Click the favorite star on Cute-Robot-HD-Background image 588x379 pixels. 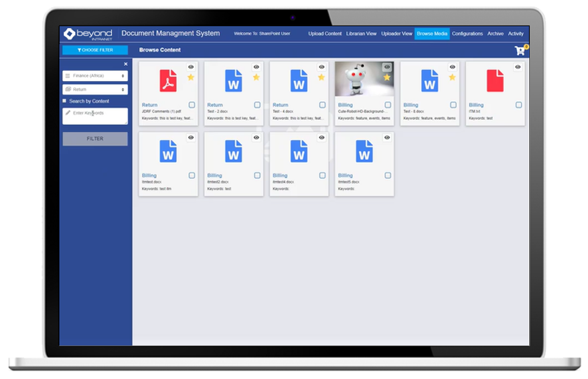tap(387, 78)
